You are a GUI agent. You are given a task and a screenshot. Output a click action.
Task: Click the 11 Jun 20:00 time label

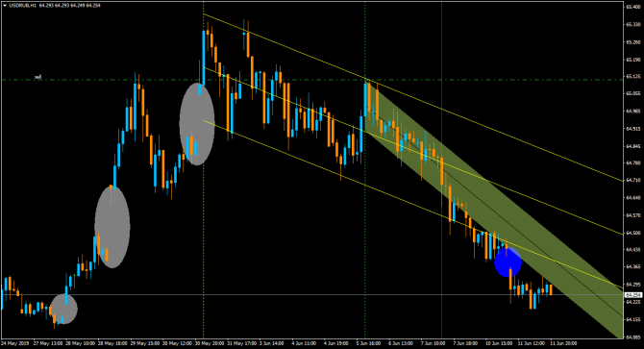point(563,343)
